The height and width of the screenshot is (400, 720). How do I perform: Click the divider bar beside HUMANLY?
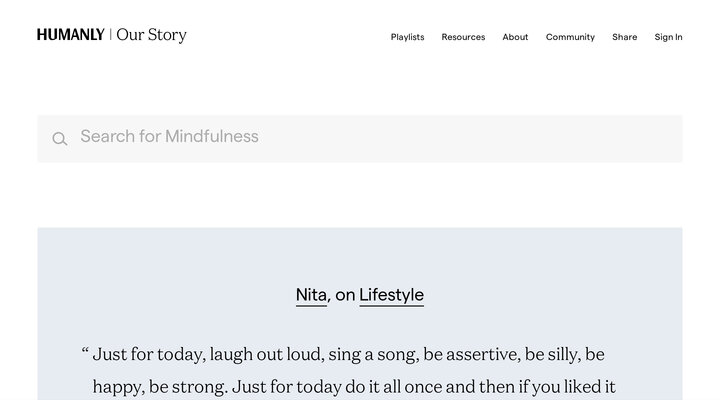coord(110,35)
